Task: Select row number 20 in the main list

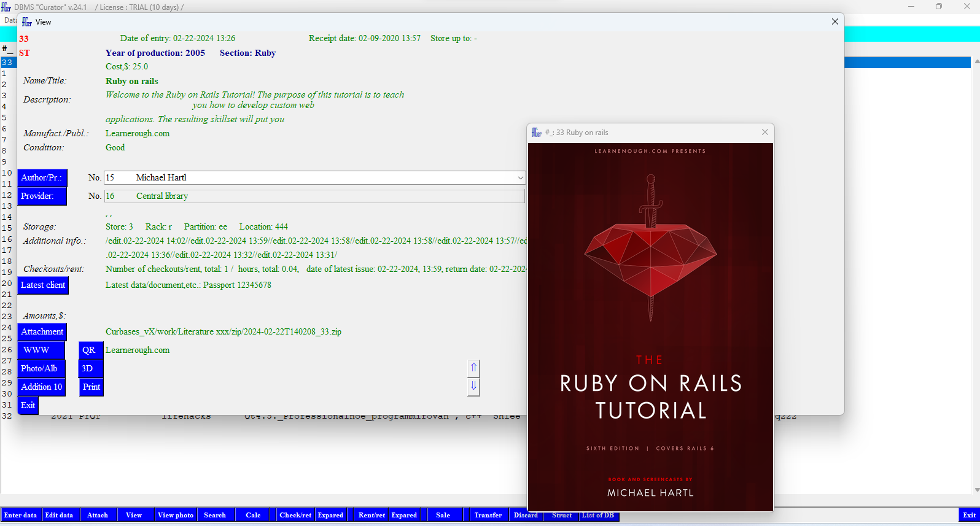Action: click(7, 284)
